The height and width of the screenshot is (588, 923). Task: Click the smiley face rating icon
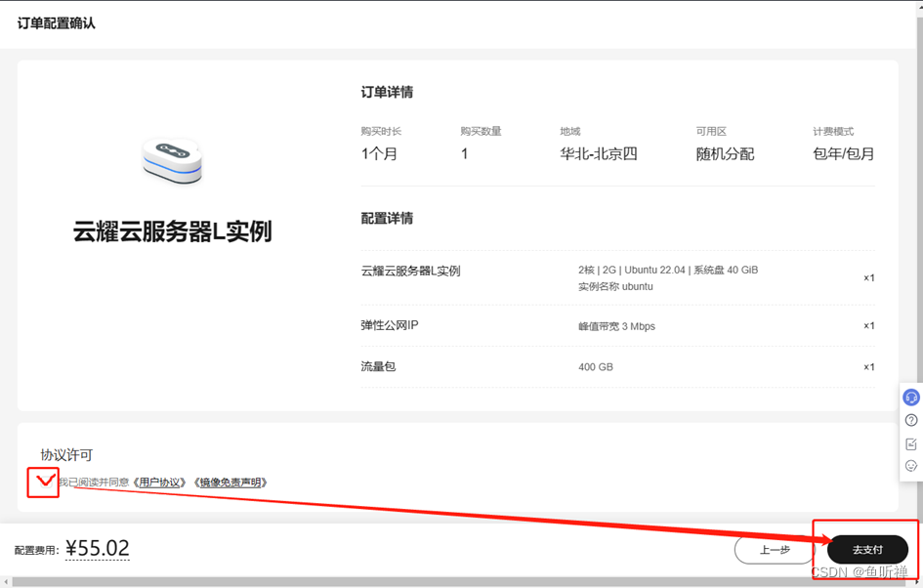tap(911, 466)
